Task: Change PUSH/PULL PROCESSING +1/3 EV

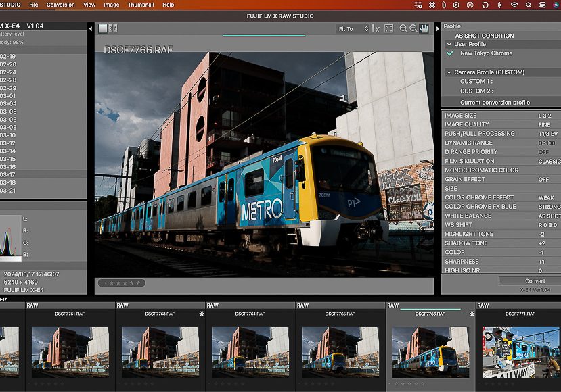Action: (x=547, y=134)
